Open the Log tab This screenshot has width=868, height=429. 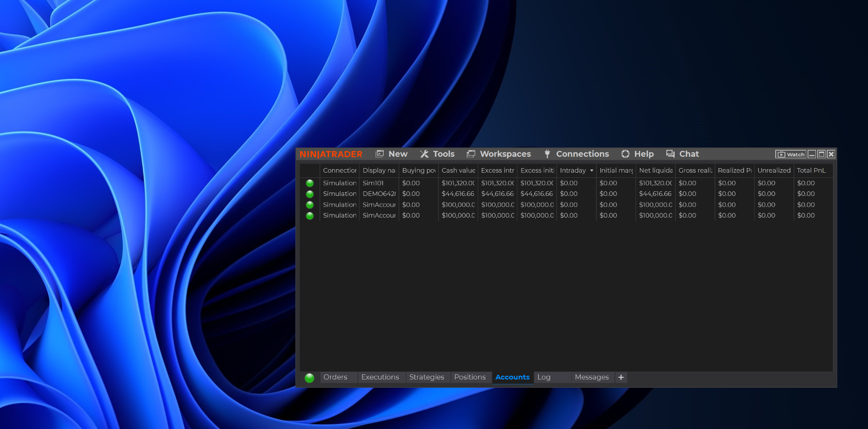point(544,377)
